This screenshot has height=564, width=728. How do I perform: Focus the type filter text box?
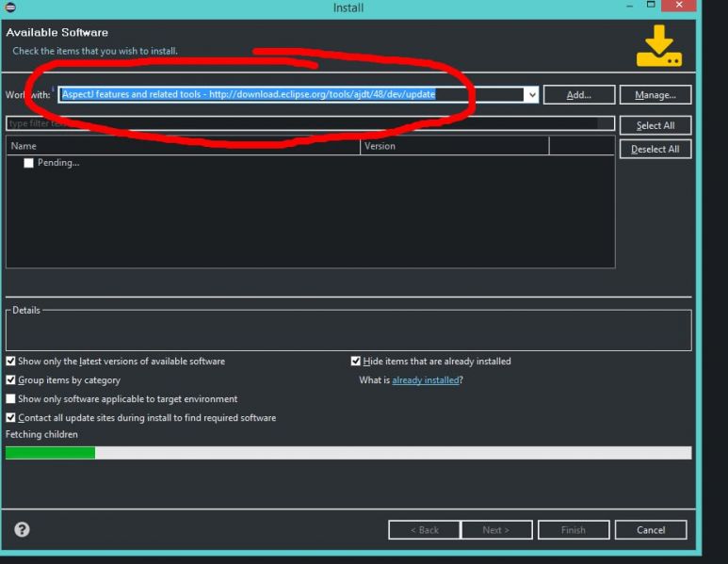pyautogui.click(x=310, y=123)
